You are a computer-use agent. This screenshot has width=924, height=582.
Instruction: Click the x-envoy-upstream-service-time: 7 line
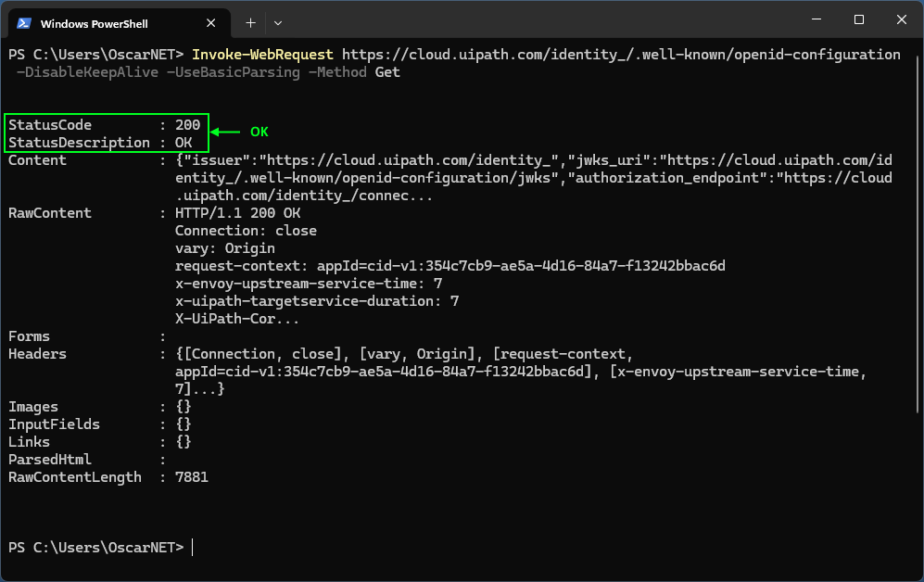(x=309, y=284)
